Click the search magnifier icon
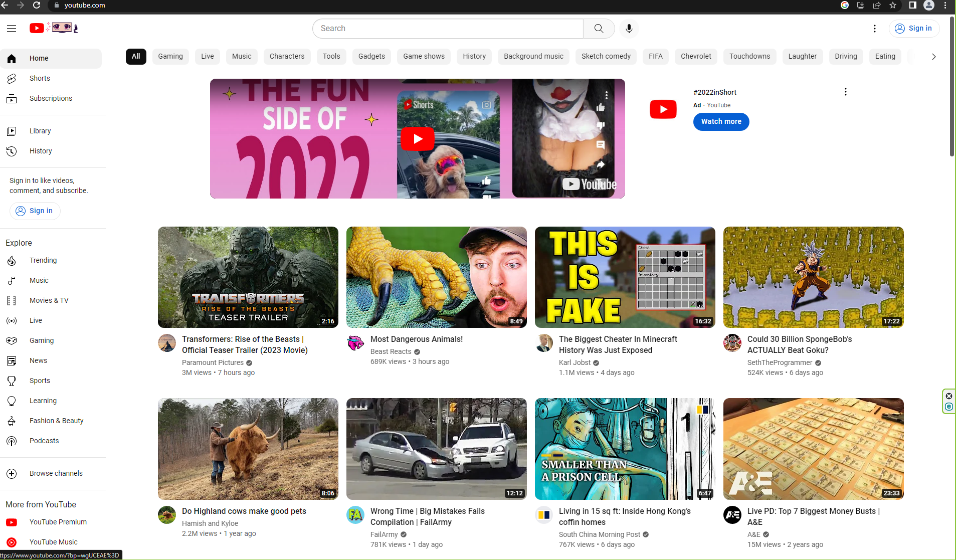This screenshot has width=956, height=560. (598, 29)
